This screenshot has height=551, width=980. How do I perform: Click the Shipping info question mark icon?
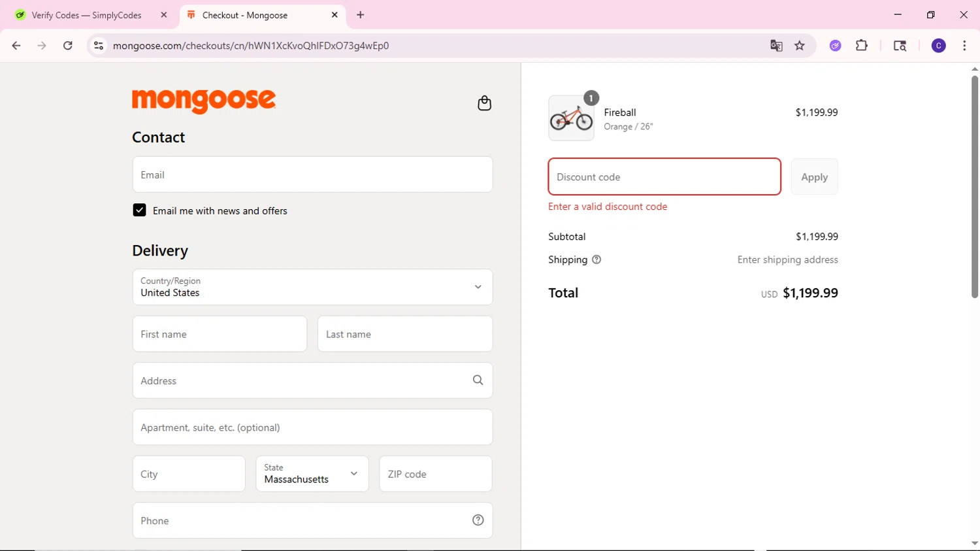[x=596, y=259]
